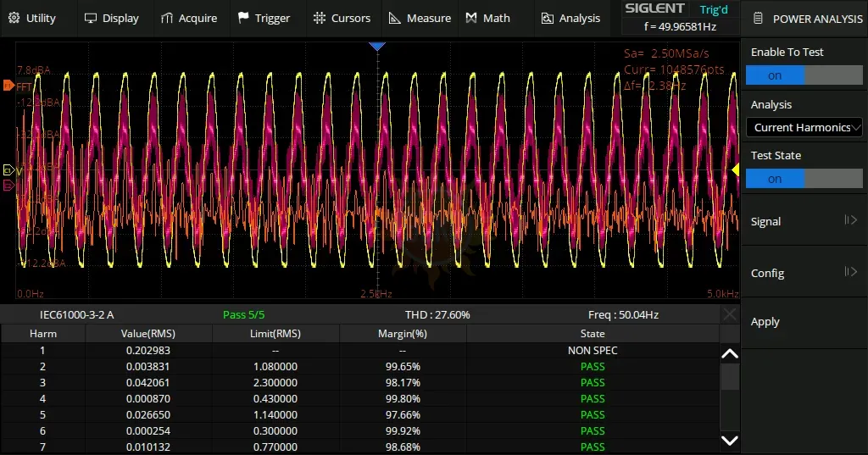Close the harmonics results table
Image resolution: width=868 pixels, height=455 pixels.
pyautogui.click(x=729, y=314)
